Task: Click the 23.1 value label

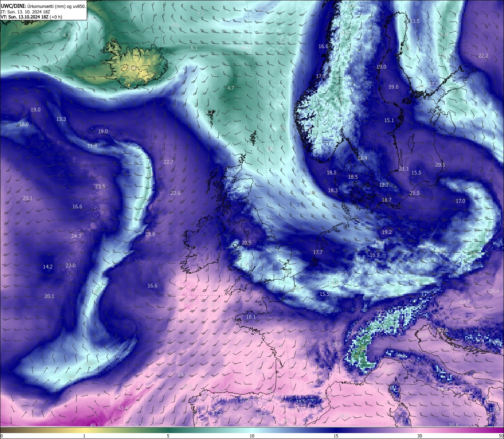Action: pyautogui.click(x=28, y=198)
